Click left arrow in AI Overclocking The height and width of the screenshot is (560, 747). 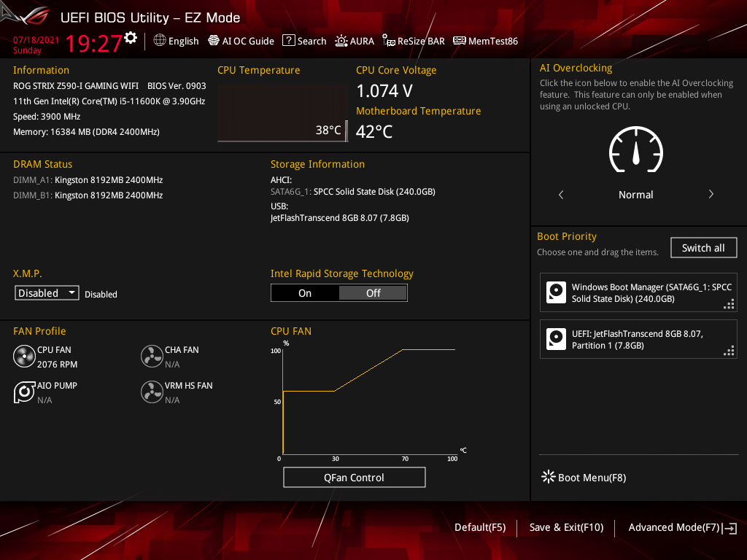(x=561, y=194)
